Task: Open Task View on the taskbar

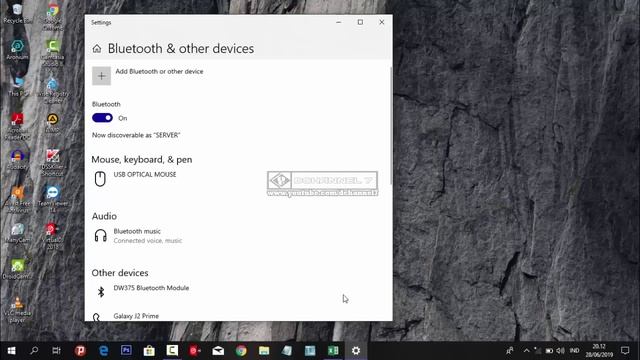Action: 56,351
